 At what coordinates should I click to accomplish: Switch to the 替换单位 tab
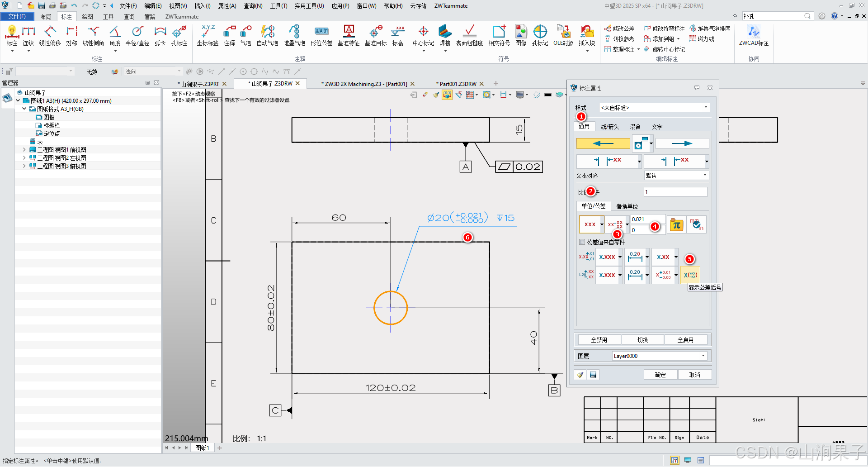tap(627, 206)
